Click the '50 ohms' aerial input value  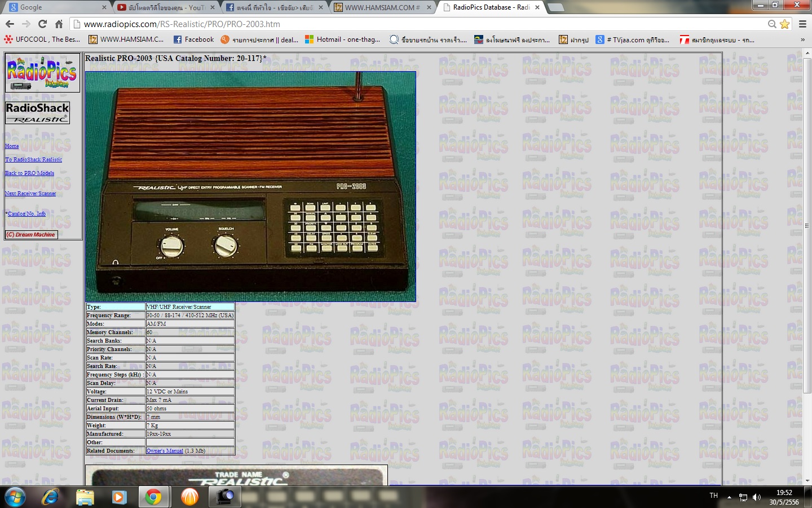156,409
